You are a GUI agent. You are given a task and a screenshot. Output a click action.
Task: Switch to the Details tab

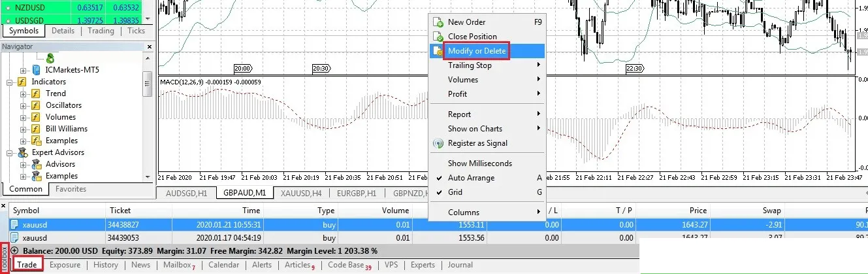tap(63, 31)
